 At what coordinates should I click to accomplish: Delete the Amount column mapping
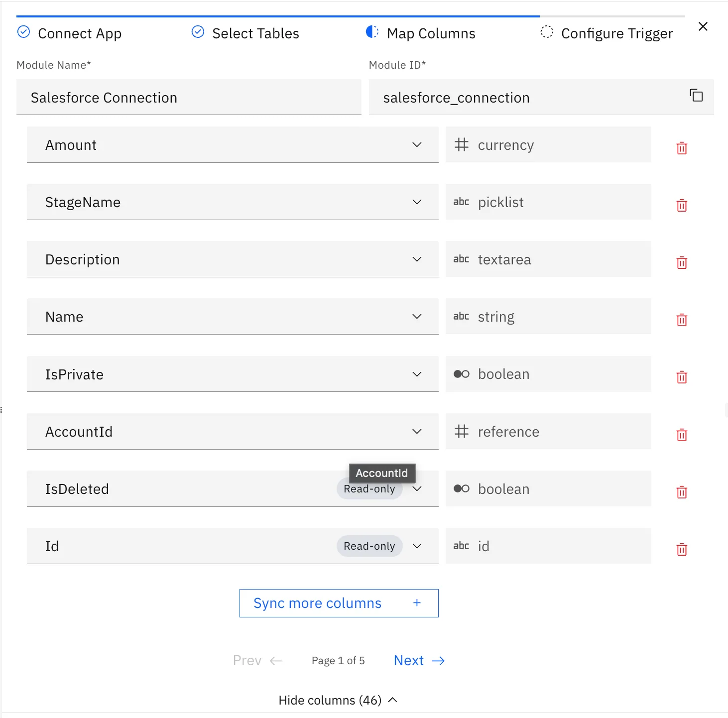pyautogui.click(x=682, y=148)
